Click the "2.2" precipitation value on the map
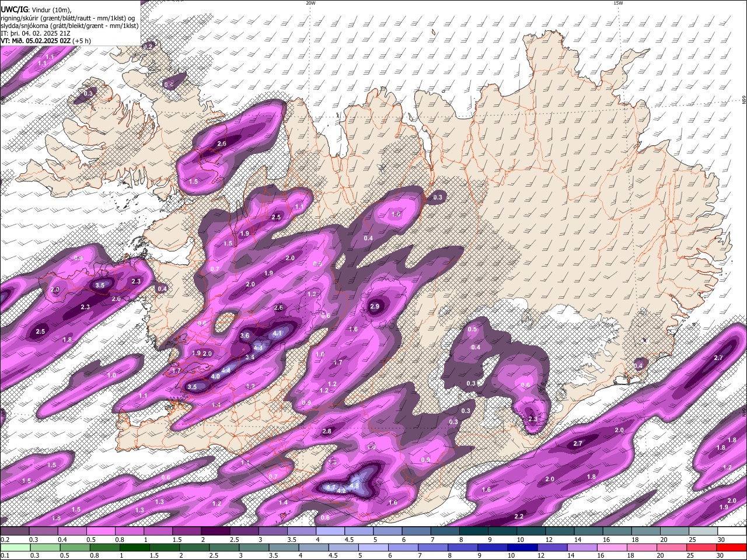The height and width of the screenshot is (560, 747). pyautogui.click(x=519, y=516)
